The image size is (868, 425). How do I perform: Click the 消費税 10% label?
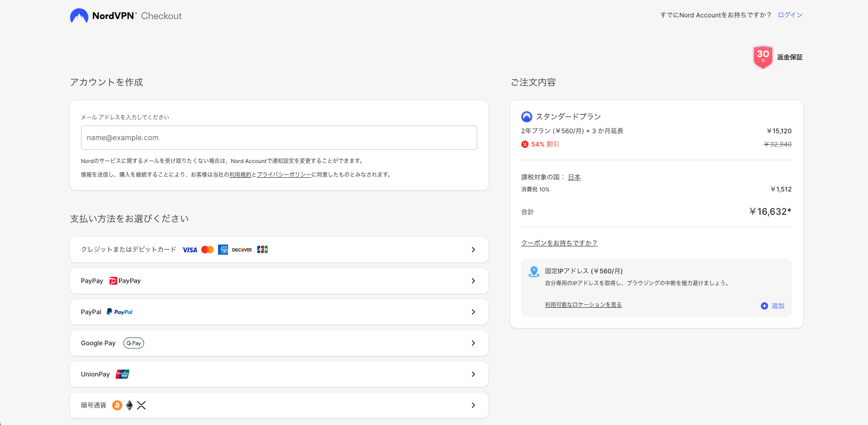coord(535,190)
